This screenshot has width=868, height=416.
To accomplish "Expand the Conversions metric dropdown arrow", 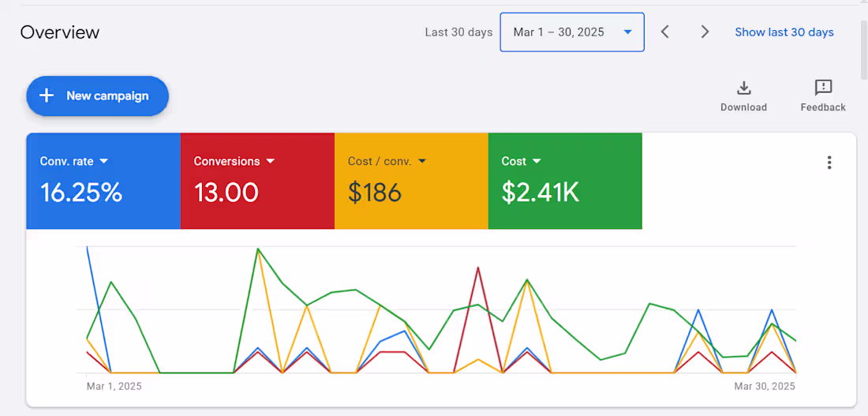I will [x=271, y=161].
